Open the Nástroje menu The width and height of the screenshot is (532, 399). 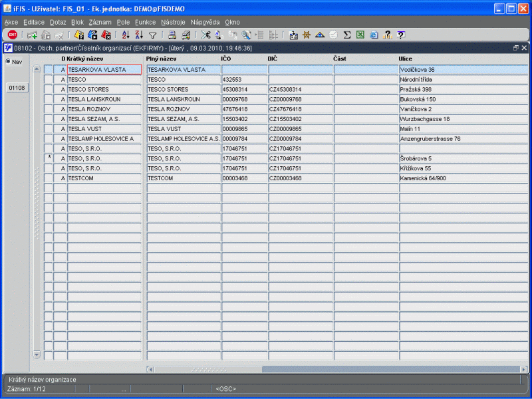tap(173, 23)
